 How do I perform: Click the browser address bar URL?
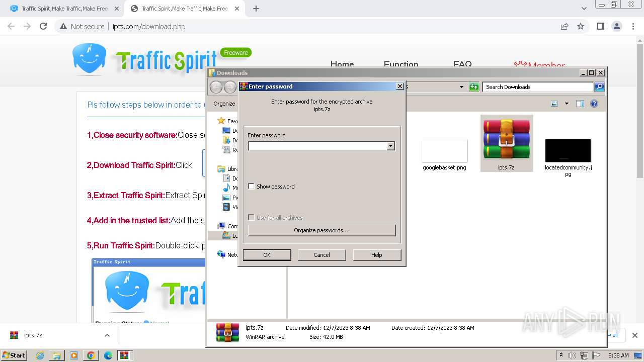[x=149, y=27]
